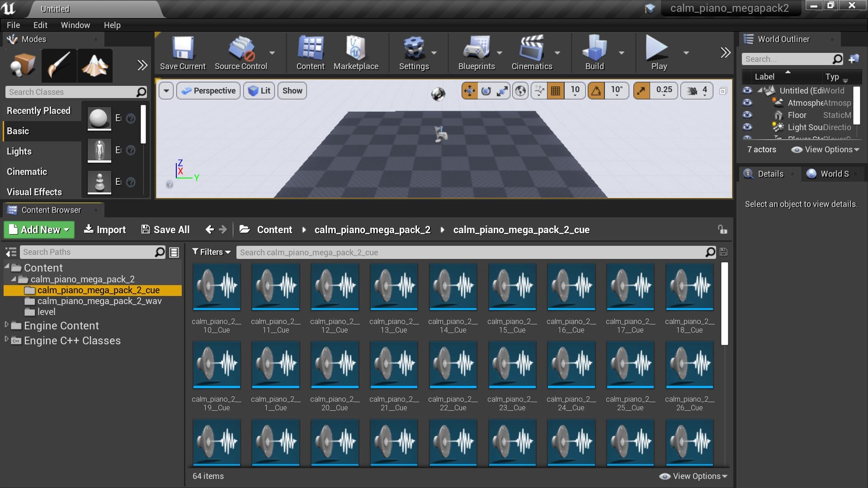Click the Content Browser vertical scrollbar
This screenshot has width=868, height=488.
pos(724,304)
